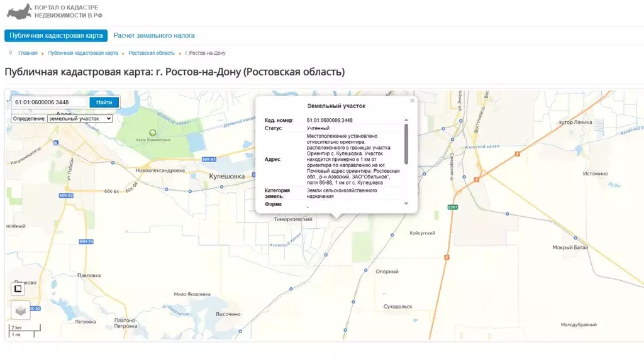644x362 pixels.
Task: Click the popup scroll up arrow
Action: [x=406, y=120]
